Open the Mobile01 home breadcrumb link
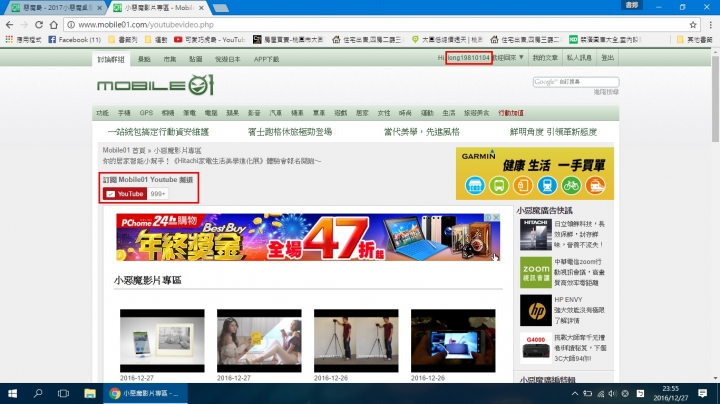720x404 pixels. (x=124, y=150)
